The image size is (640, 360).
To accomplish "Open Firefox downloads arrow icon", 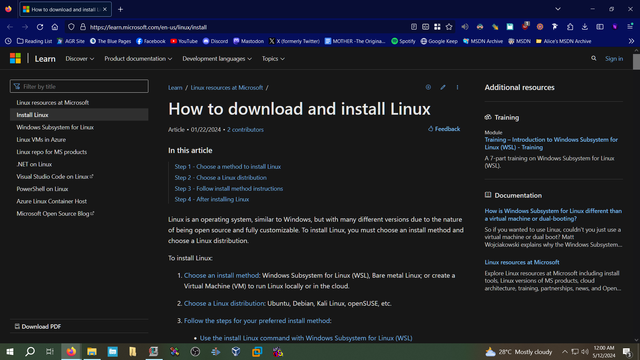I will 585,27.
